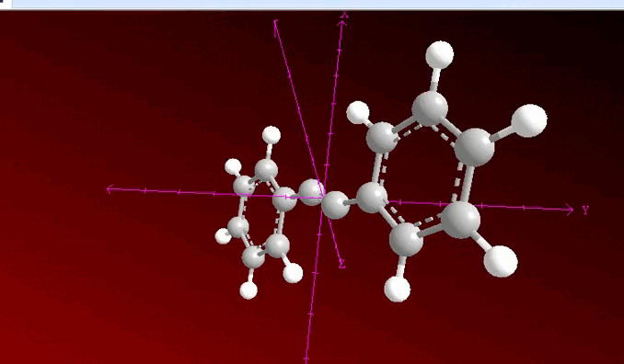This screenshot has width=624, height=364.
Task: Select the large ring carbon attached to the alkyne
Action: [372, 198]
